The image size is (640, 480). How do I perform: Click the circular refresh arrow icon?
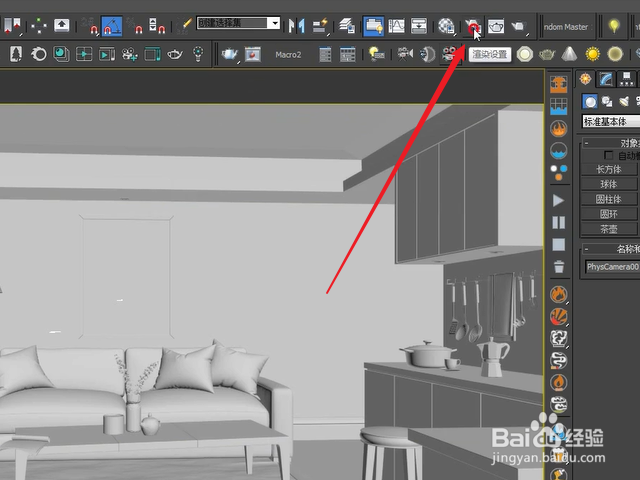tap(39, 54)
